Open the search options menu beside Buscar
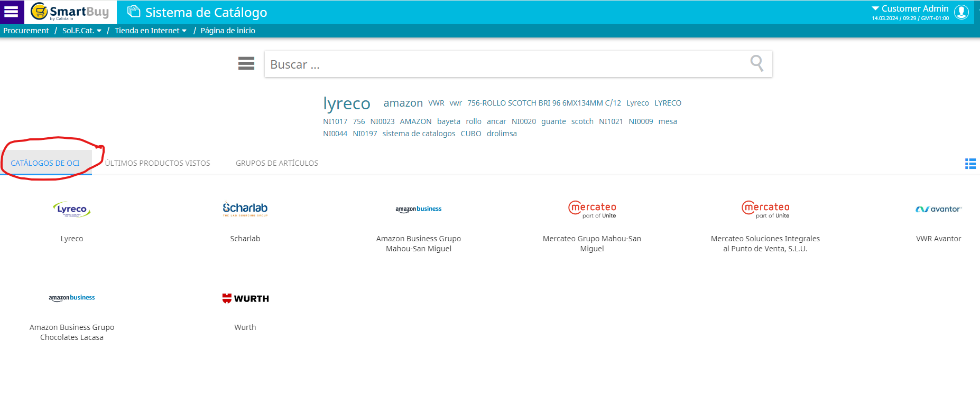 point(246,63)
